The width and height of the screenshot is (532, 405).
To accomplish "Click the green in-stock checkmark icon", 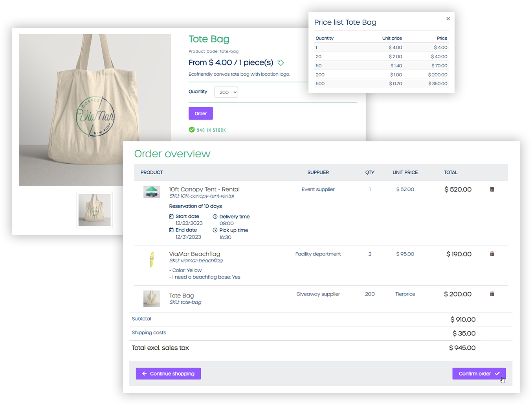I will [x=192, y=130].
